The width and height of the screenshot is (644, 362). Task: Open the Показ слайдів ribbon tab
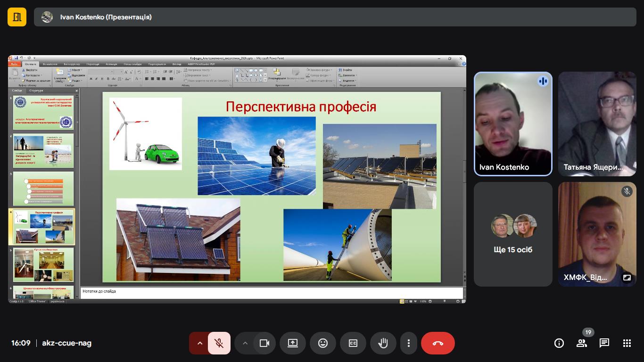pyautogui.click(x=132, y=64)
